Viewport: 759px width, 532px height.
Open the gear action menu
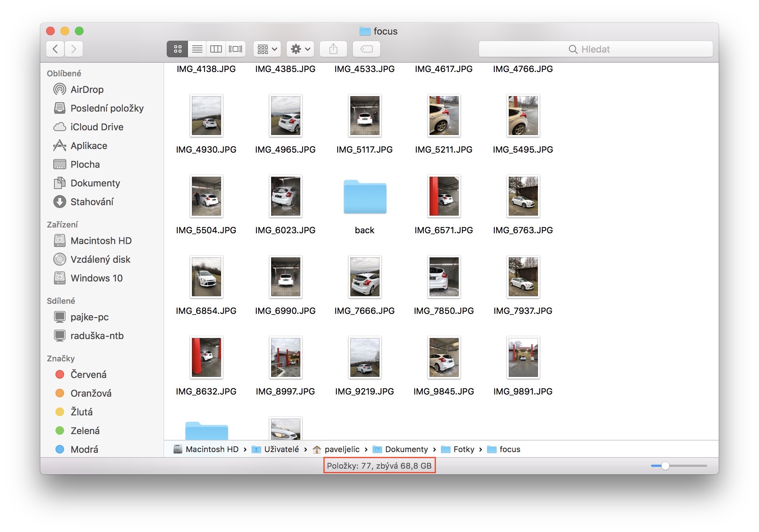point(300,49)
